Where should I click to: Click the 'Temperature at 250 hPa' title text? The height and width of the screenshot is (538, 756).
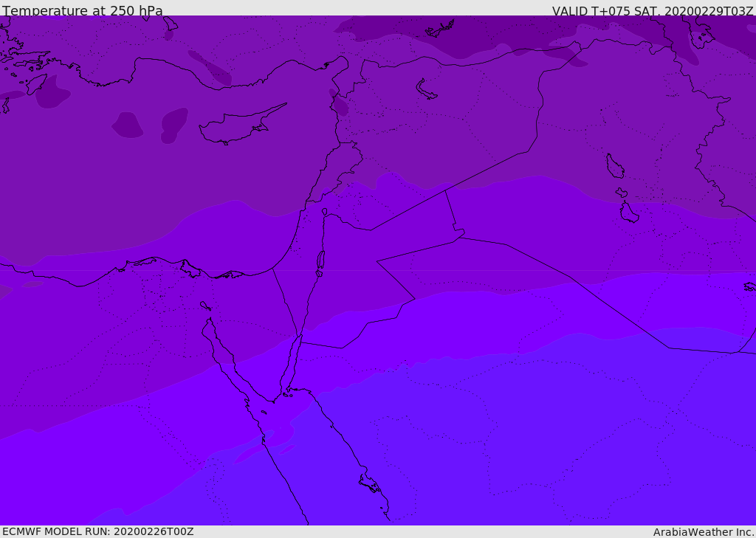pyautogui.click(x=83, y=10)
